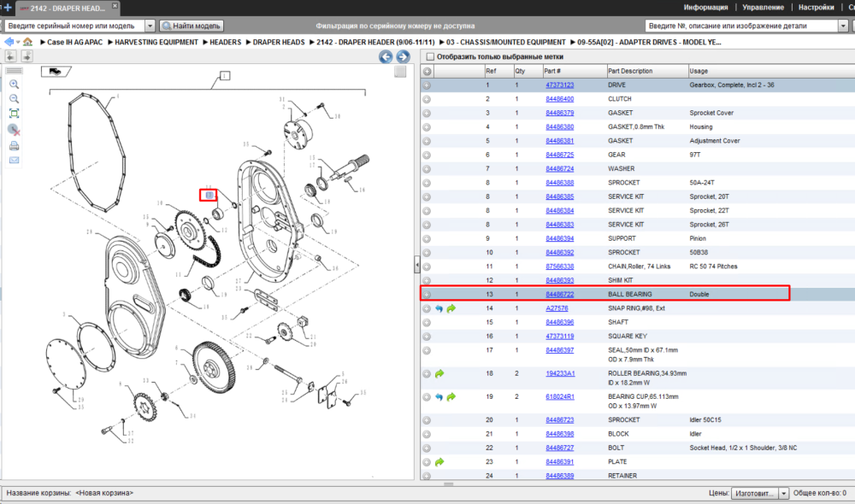Go to Case IH AG APAC in the breadcrumb
Image resolution: width=855 pixels, height=504 pixels.
point(74,42)
